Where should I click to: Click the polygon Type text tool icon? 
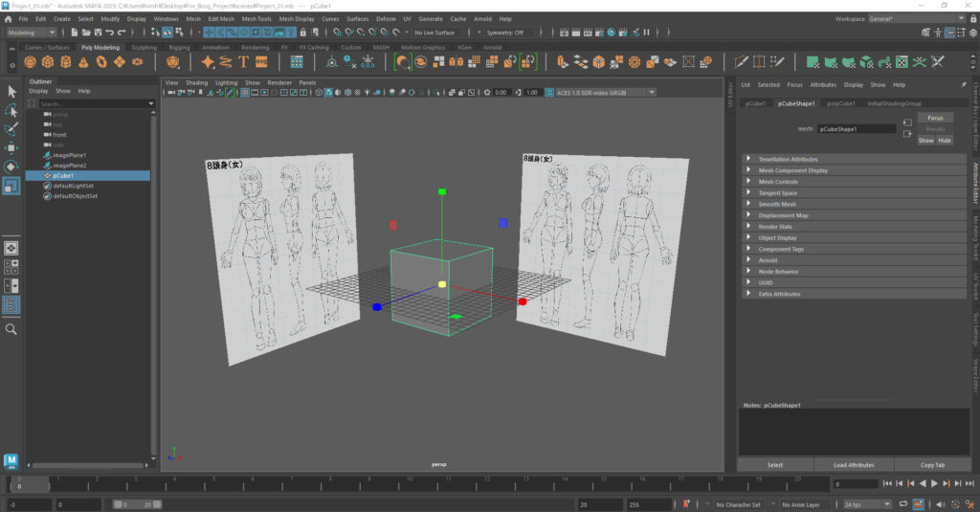coord(243,62)
